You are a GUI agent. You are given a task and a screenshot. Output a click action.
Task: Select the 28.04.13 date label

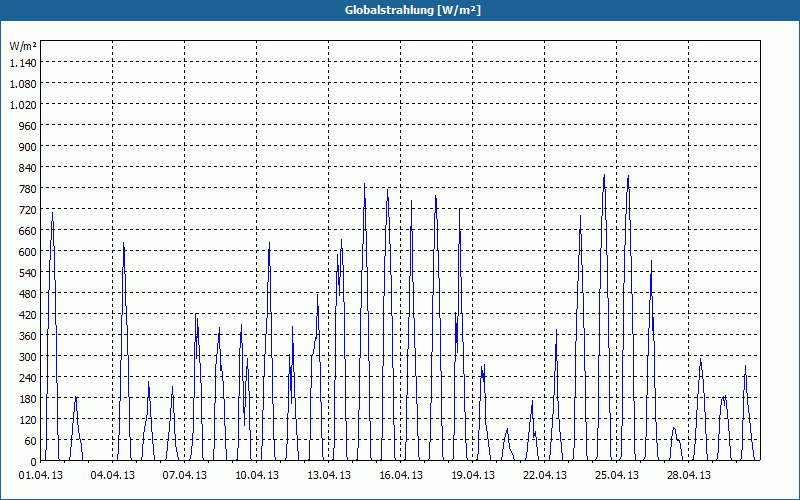coord(688,476)
